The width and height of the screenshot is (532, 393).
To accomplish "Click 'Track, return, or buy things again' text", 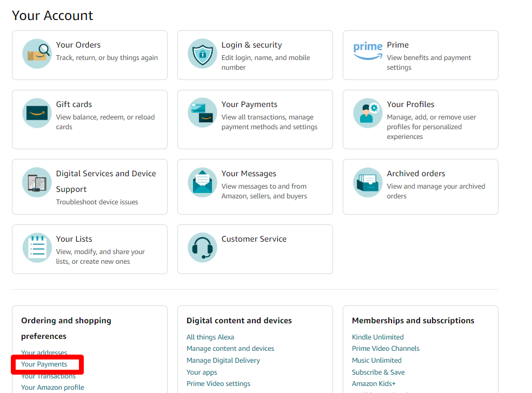I will [107, 58].
